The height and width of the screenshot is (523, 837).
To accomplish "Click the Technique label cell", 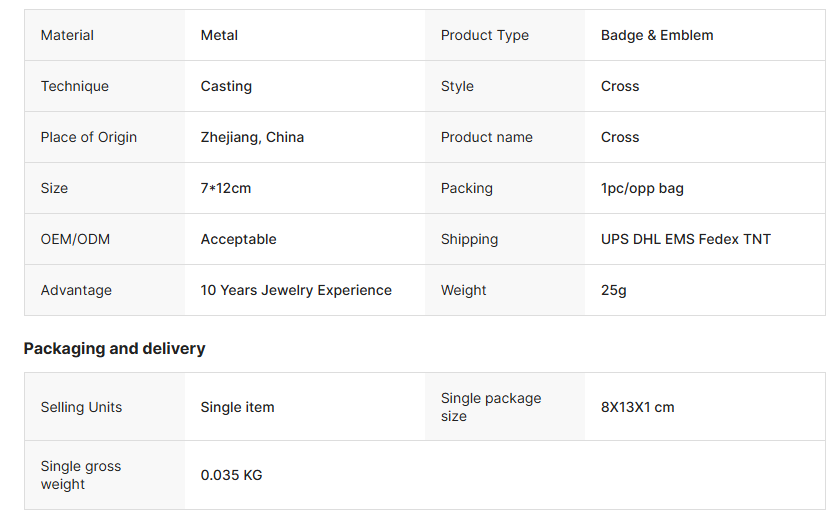I will 74,86.
